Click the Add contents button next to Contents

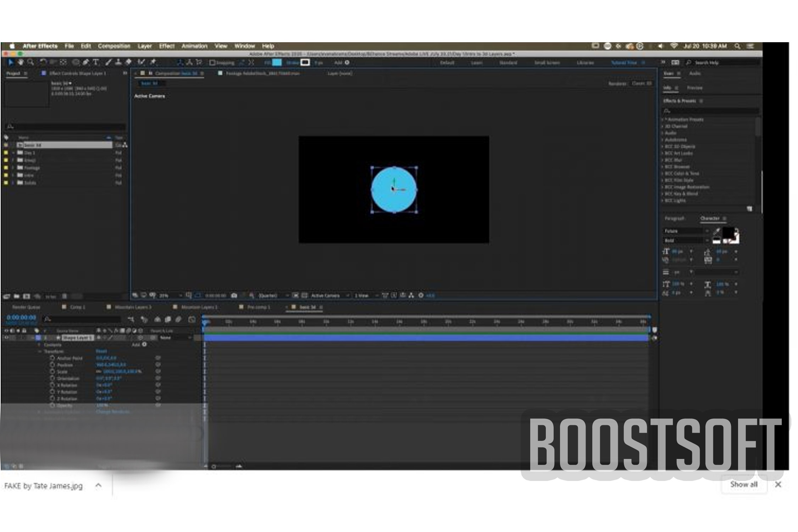click(x=144, y=344)
